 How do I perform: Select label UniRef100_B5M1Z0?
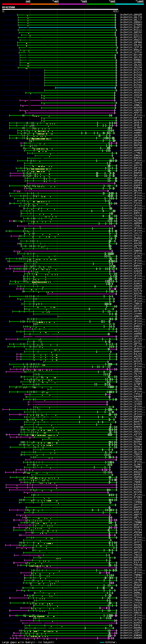[x=131, y=50]
